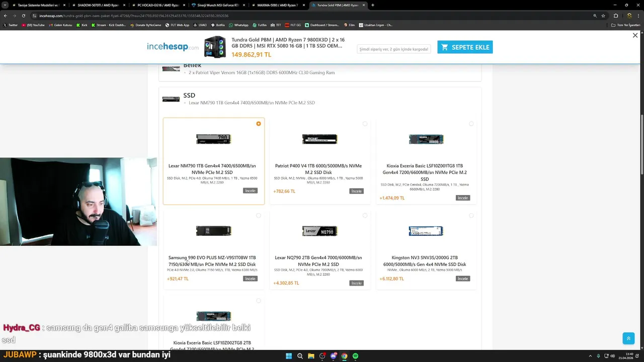Select the Lexar NM790 1TB radio button

[x=259, y=124]
